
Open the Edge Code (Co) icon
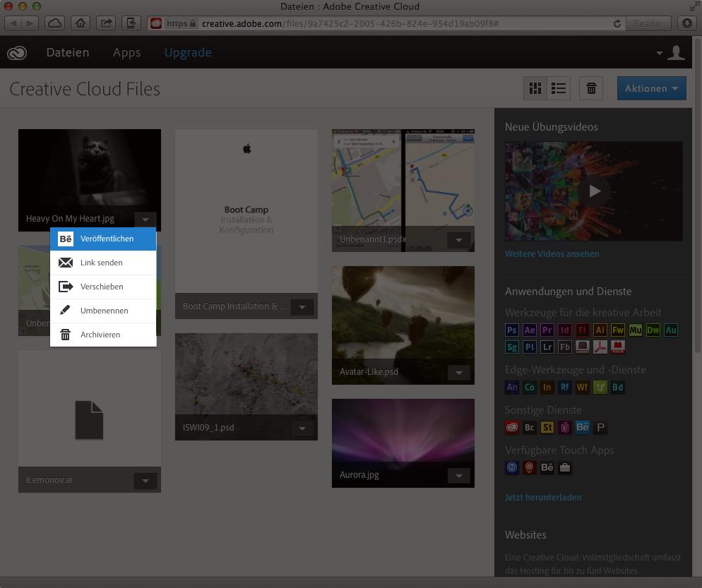(529, 387)
